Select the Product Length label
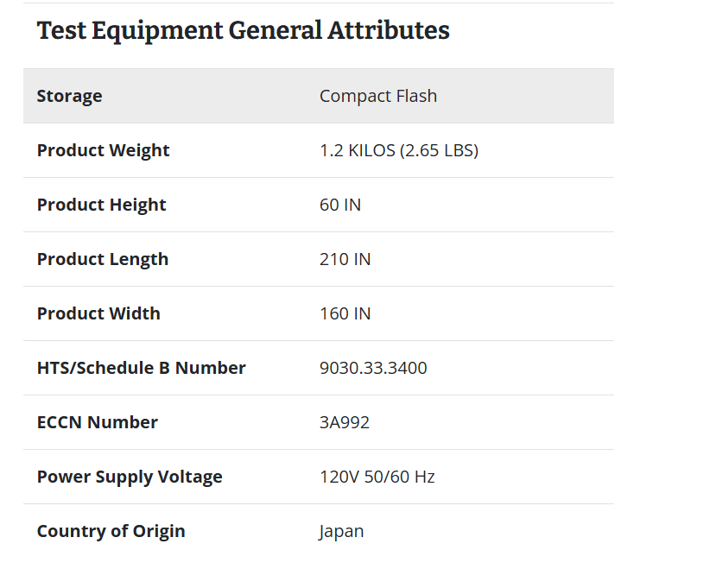The width and height of the screenshot is (716, 588). (103, 259)
